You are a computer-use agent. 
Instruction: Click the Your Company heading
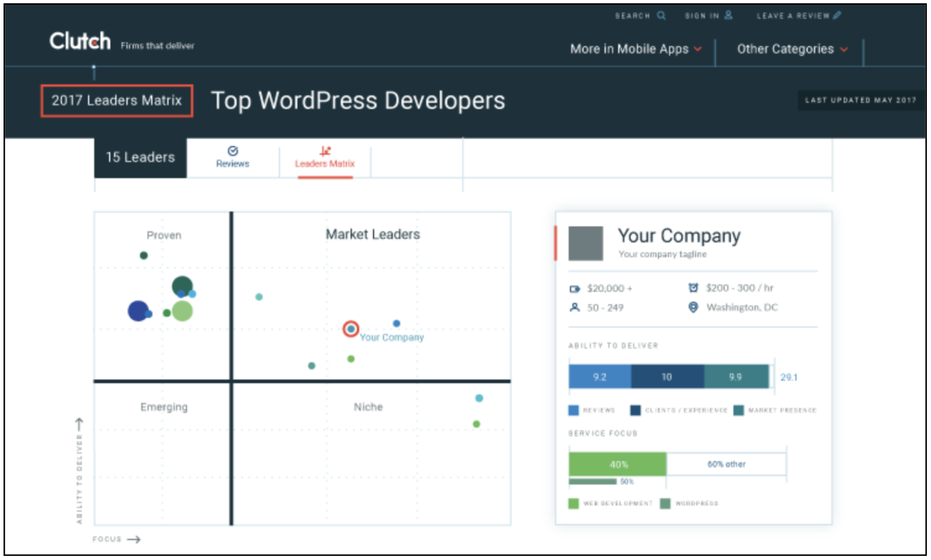pos(678,236)
